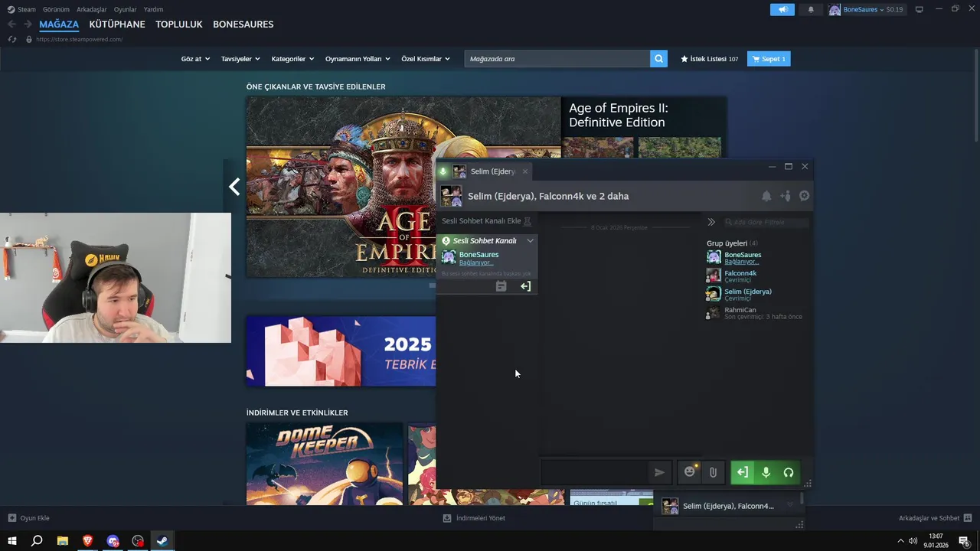
Task: Click İndirmeleri Yönet downloads link
Action: (x=474, y=518)
